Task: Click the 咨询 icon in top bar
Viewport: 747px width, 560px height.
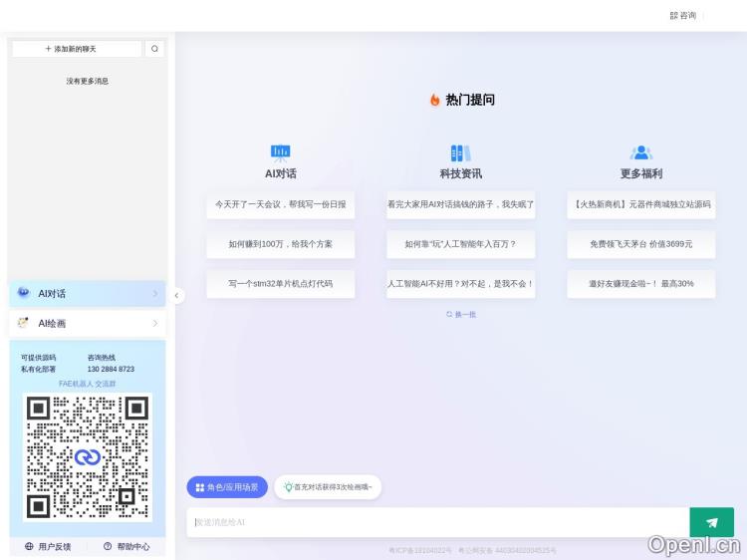Action: coord(674,16)
